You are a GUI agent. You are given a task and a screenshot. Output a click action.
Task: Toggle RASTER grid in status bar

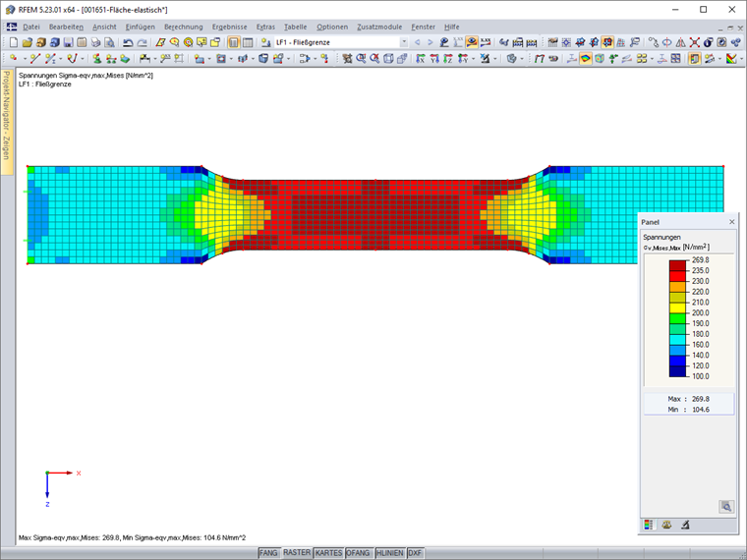tap(297, 552)
